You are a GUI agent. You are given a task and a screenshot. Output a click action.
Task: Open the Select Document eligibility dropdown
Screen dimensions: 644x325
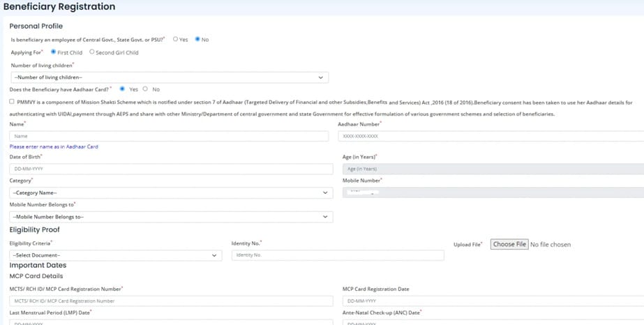pyautogui.click(x=115, y=255)
